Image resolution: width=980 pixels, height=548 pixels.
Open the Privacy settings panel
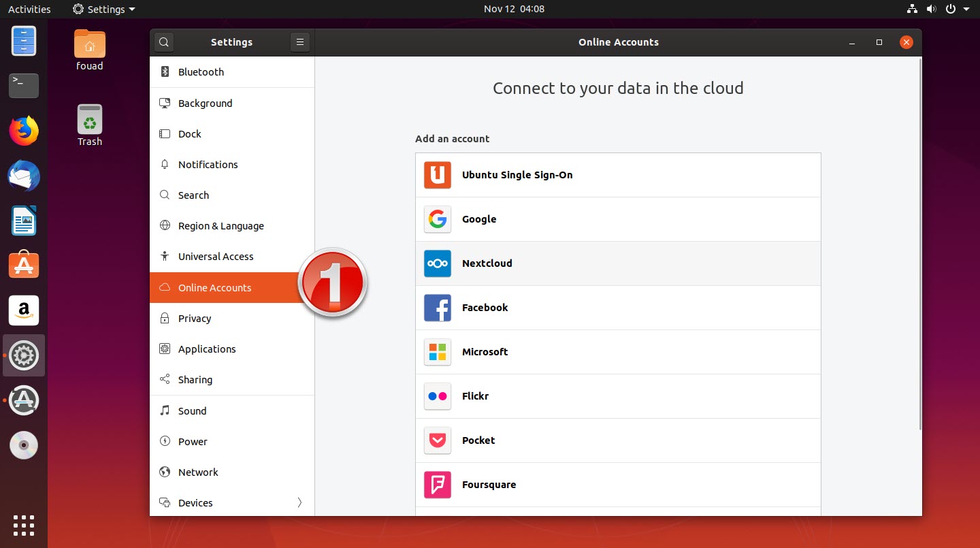tap(232, 319)
